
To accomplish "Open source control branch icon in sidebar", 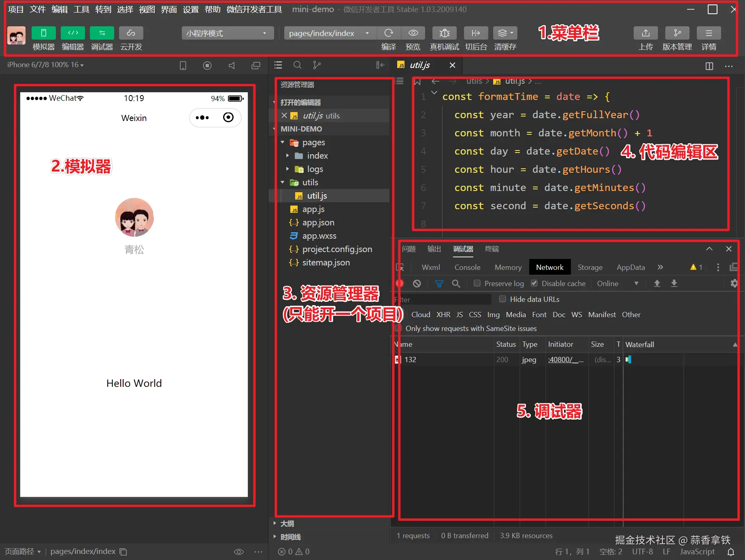I will click(x=317, y=65).
